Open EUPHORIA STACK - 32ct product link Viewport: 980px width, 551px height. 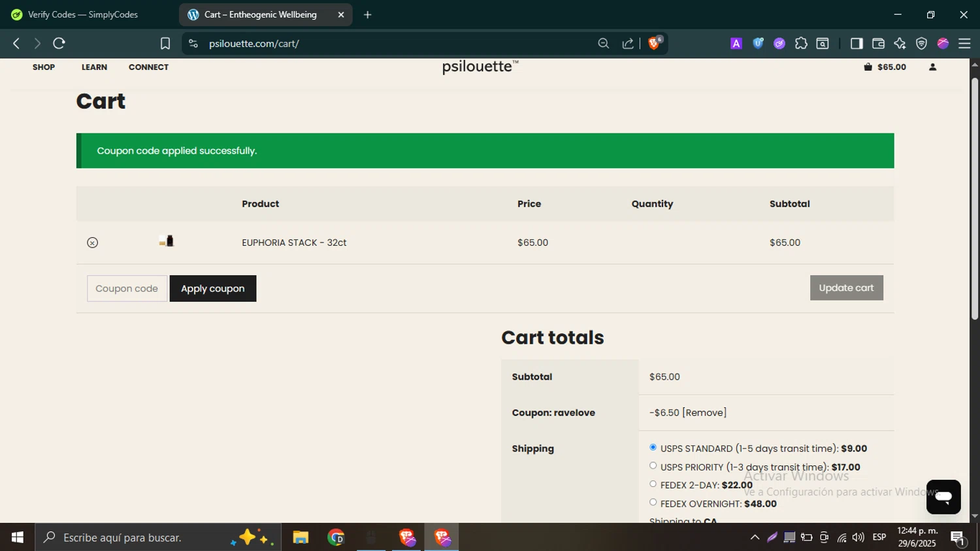point(294,242)
